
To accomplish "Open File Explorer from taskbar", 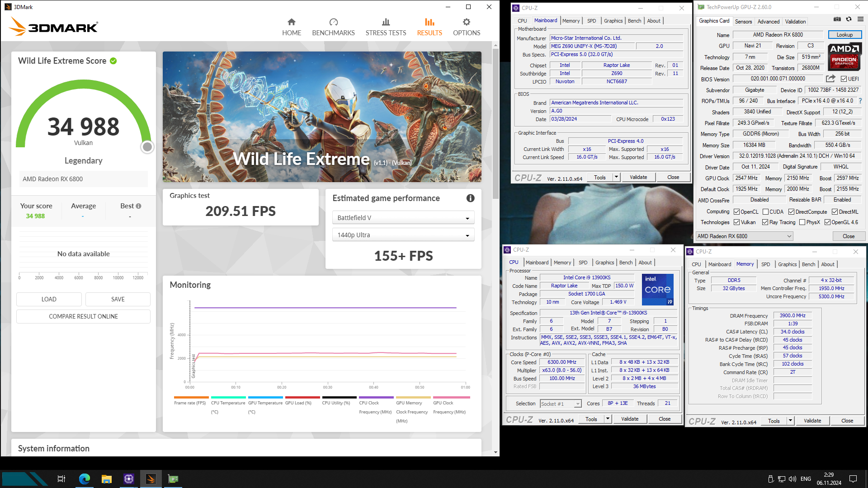I will coord(107,479).
